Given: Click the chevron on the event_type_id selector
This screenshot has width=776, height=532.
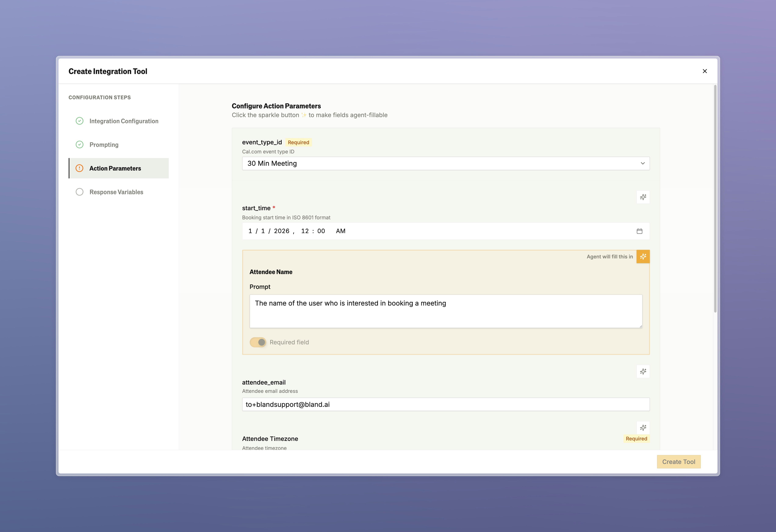Looking at the screenshot, I should click(x=642, y=163).
